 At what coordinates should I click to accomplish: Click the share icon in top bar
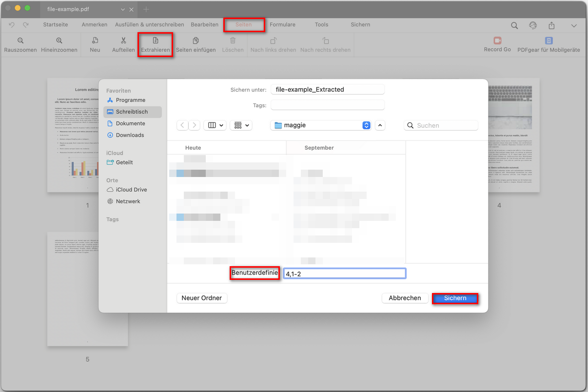tap(551, 25)
